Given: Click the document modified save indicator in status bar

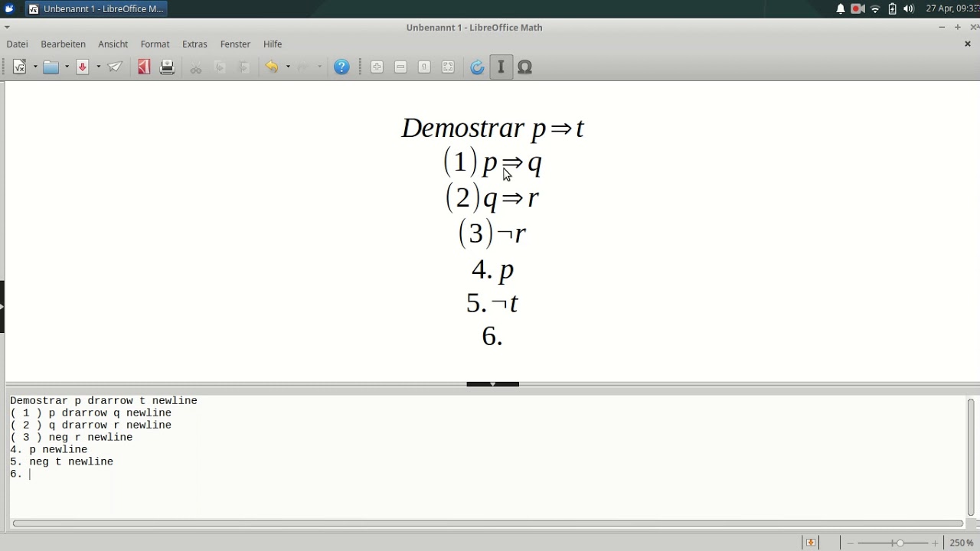Looking at the screenshot, I should tap(811, 543).
